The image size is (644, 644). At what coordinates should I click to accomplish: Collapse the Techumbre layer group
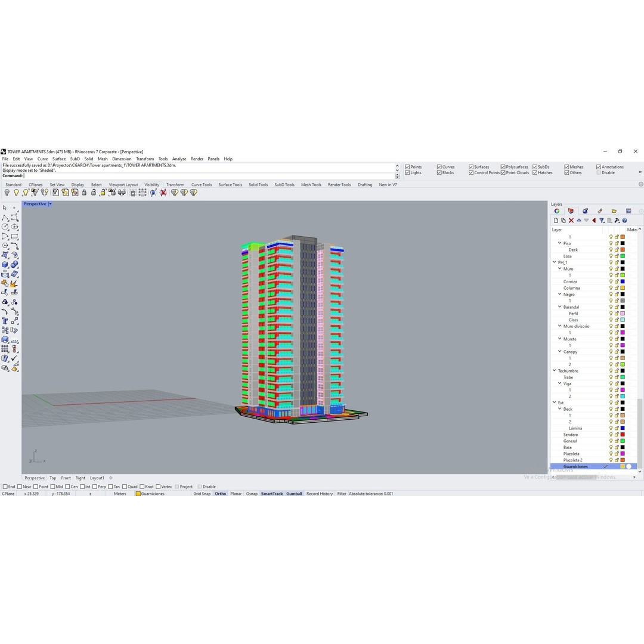554,371
